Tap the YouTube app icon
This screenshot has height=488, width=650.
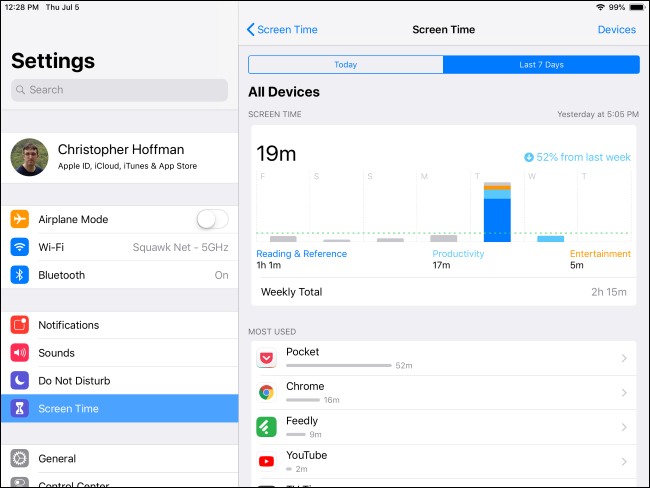click(x=267, y=461)
